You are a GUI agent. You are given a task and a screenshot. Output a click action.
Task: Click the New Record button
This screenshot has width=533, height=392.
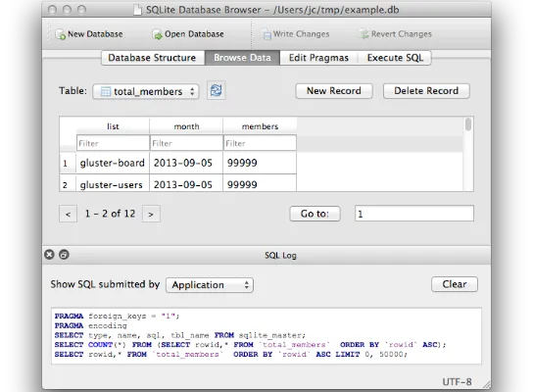[x=334, y=91]
